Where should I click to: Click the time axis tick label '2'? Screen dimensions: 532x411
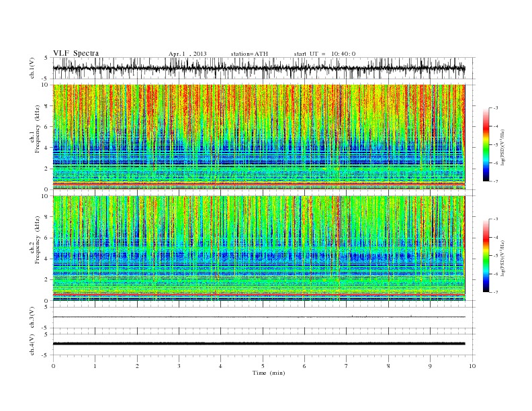(x=137, y=366)
